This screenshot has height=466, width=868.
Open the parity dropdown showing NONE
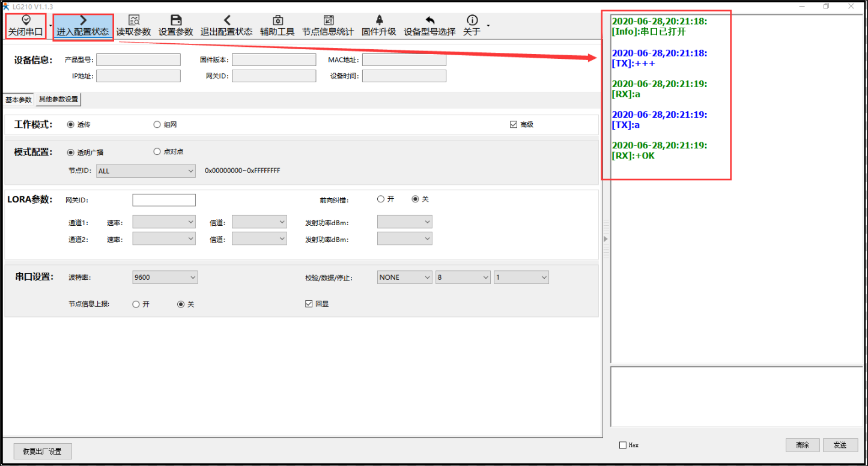404,277
